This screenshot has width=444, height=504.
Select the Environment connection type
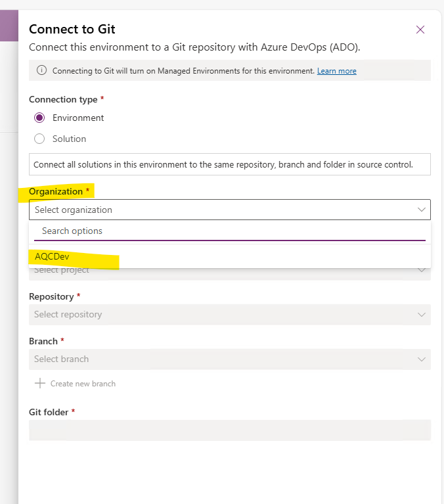(x=39, y=118)
